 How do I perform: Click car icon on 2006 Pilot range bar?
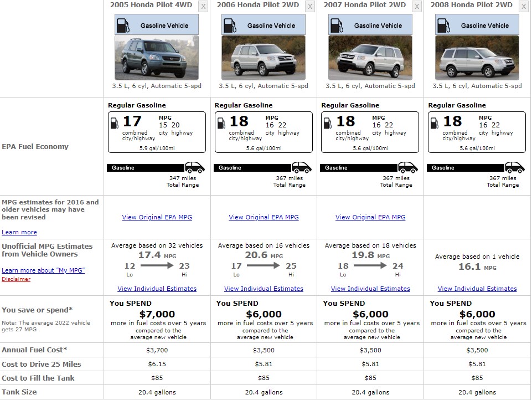[302, 167]
